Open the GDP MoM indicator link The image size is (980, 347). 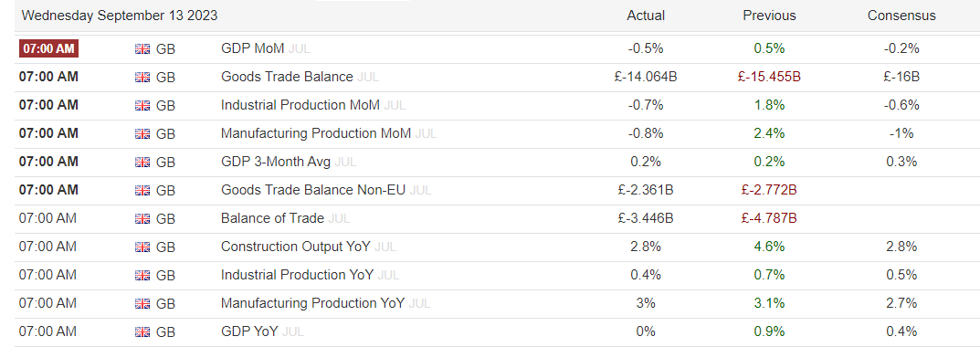(252, 48)
